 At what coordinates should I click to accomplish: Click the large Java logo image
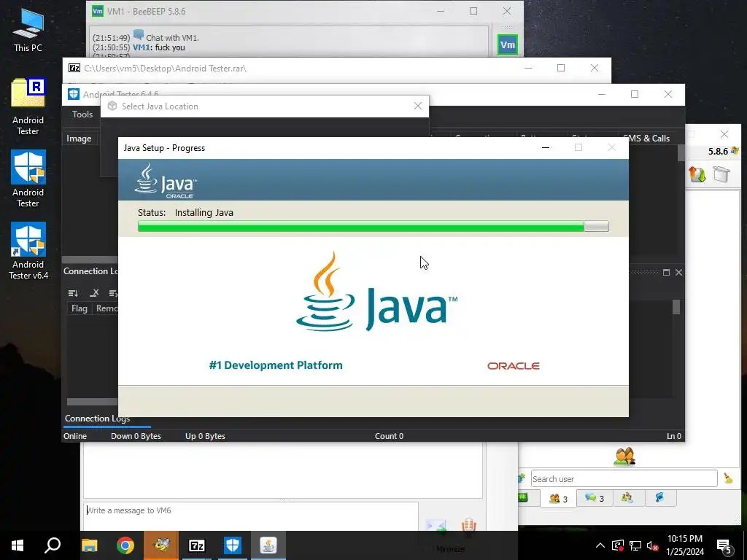pos(376,292)
